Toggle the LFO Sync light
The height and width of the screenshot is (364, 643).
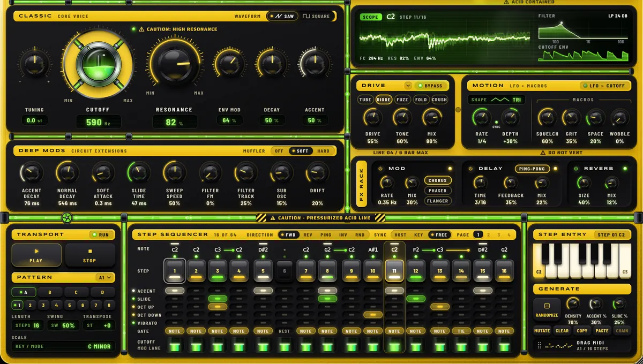496,123
